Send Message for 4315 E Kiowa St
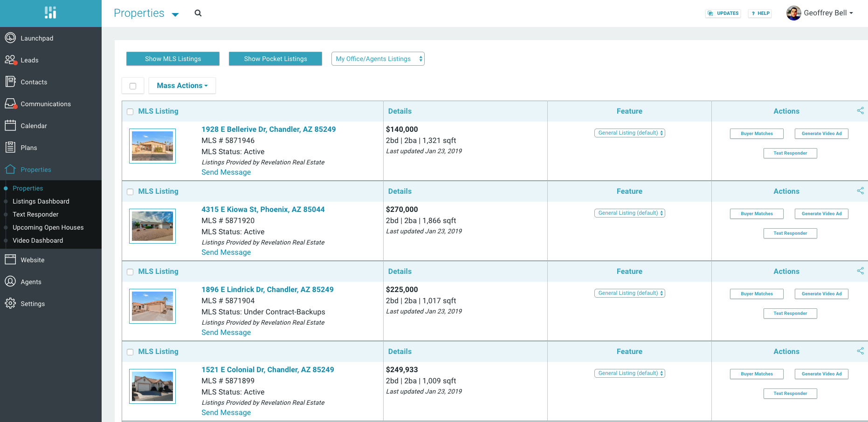 coord(226,252)
